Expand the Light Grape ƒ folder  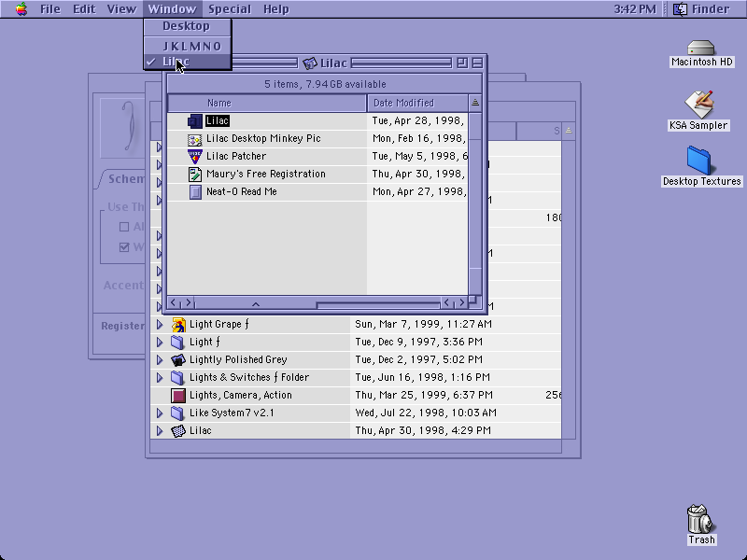pos(160,325)
